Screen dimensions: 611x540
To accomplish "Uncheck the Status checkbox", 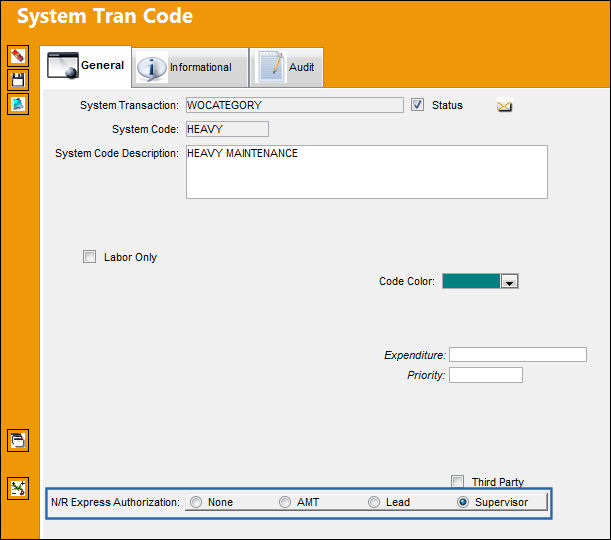I will point(417,105).
